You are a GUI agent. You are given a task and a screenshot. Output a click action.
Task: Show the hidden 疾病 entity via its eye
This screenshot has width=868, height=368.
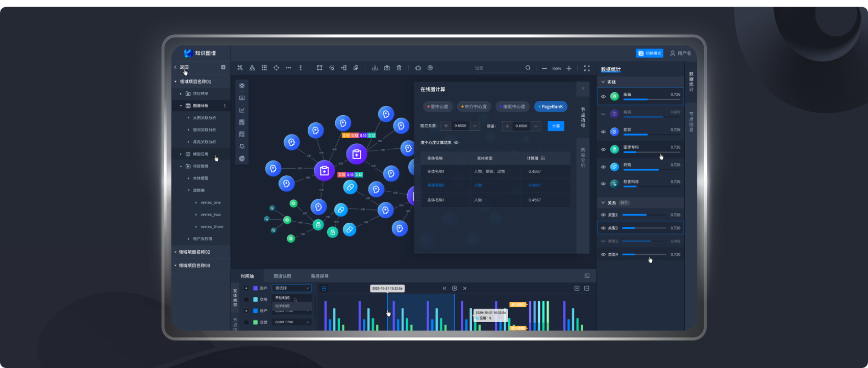point(603,114)
